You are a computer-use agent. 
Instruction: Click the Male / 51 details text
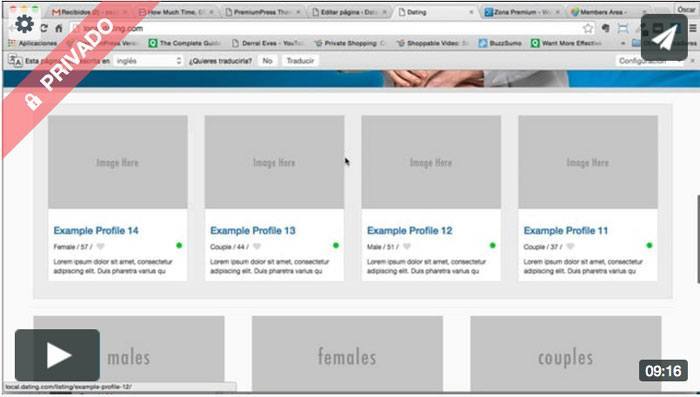pyautogui.click(x=383, y=247)
